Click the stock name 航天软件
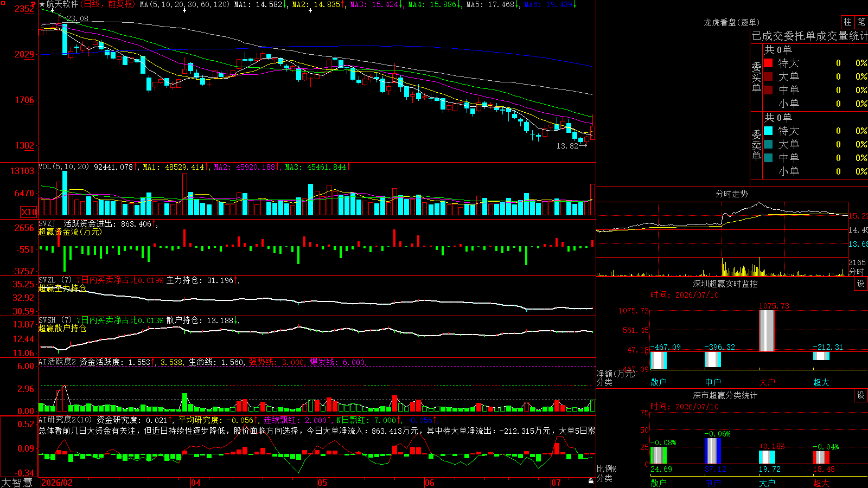Screen dimensions: 868x488 [x=62, y=4]
